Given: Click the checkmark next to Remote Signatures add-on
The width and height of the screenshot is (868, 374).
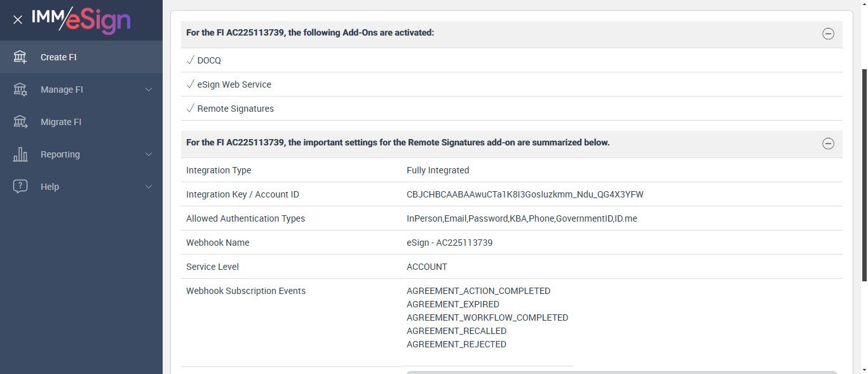Looking at the screenshot, I should coord(190,109).
